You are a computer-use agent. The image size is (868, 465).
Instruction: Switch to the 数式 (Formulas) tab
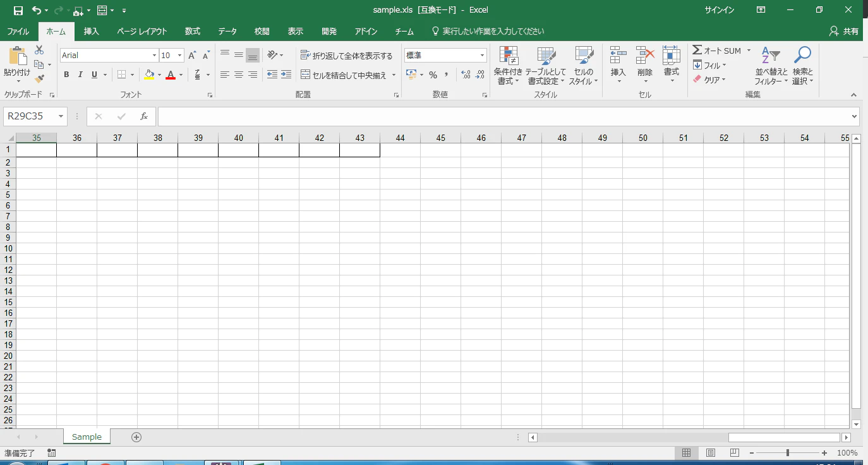[193, 31]
